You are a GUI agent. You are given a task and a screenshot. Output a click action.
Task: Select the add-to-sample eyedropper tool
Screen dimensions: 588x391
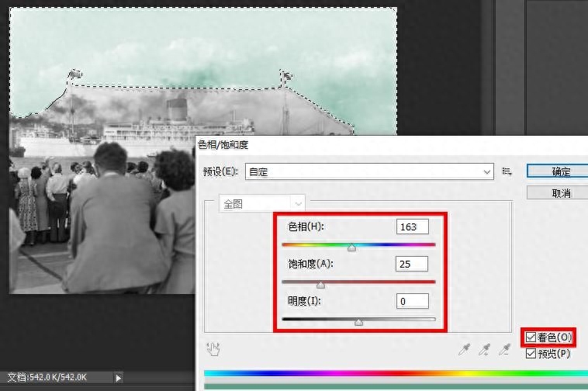click(485, 350)
